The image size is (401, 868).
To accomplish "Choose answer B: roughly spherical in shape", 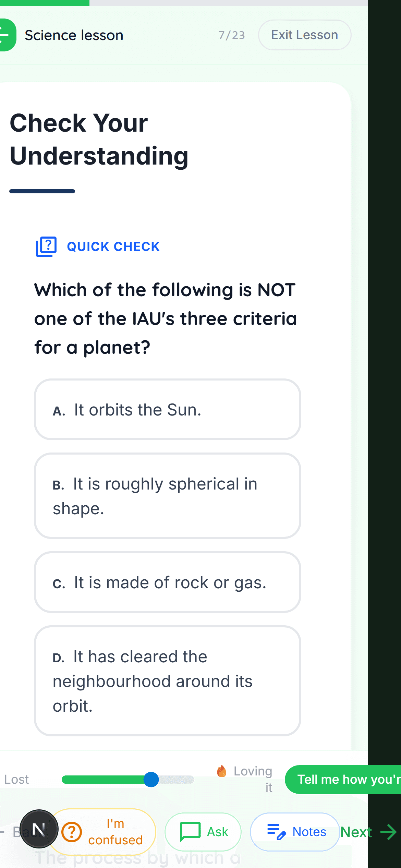I will 167,496.
